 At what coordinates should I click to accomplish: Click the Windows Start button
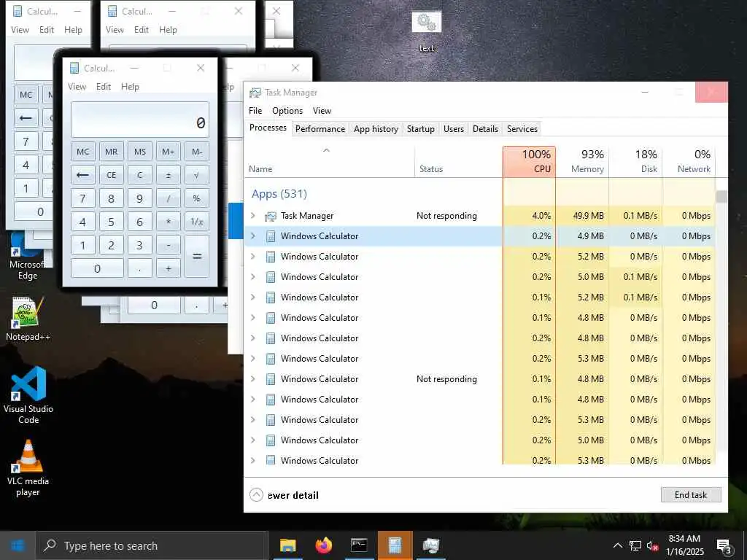coord(18,545)
